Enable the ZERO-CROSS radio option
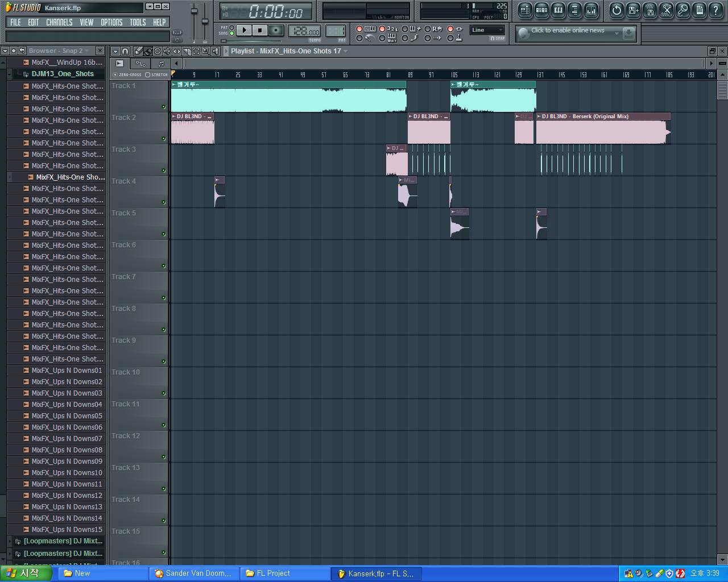The width and height of the screenshot is (728, 582). click(x=115, y=74)
